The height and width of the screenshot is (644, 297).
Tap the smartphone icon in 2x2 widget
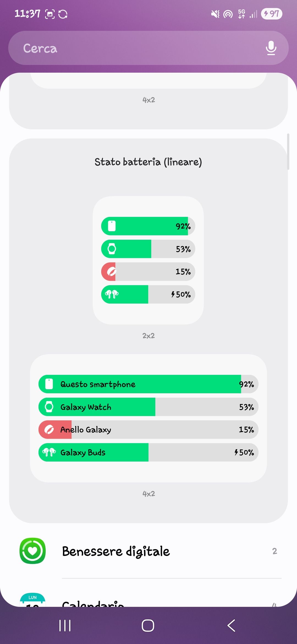(x=112, y=226)
